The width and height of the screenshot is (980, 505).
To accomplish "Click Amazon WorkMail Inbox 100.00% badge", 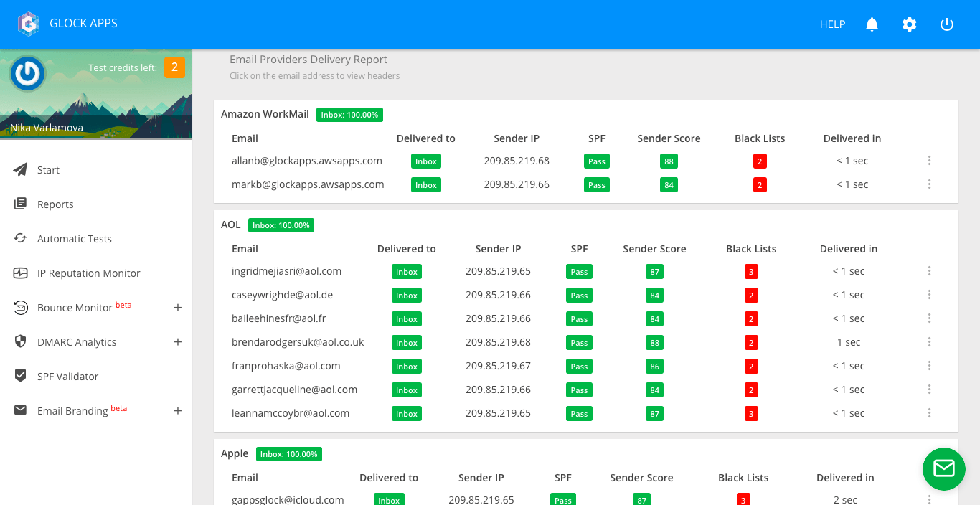I will pos(349,115).
